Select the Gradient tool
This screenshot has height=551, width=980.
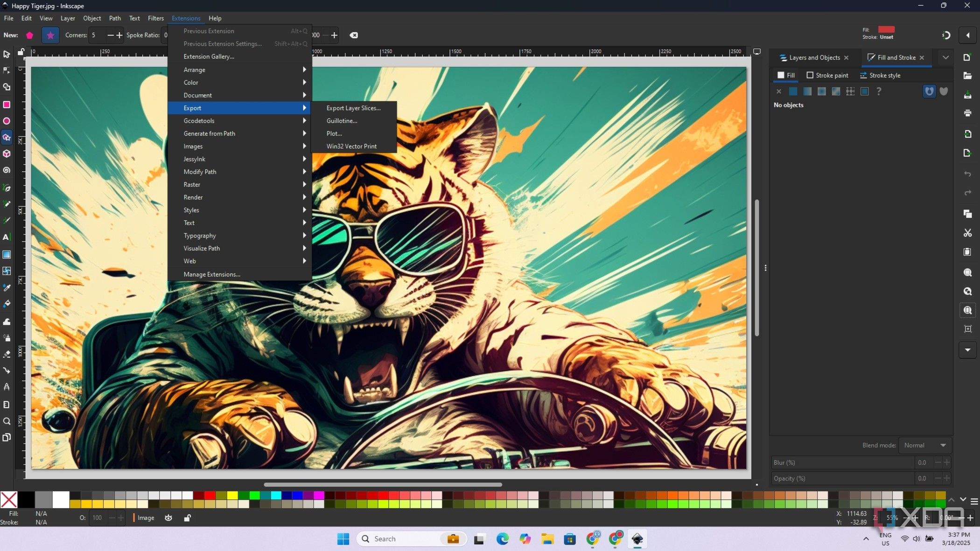tap(7, 254)
